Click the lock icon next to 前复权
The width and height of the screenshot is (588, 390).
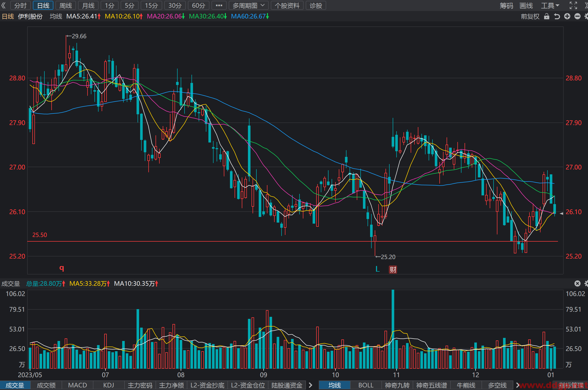pyautogui.click(x=547, y=16)
